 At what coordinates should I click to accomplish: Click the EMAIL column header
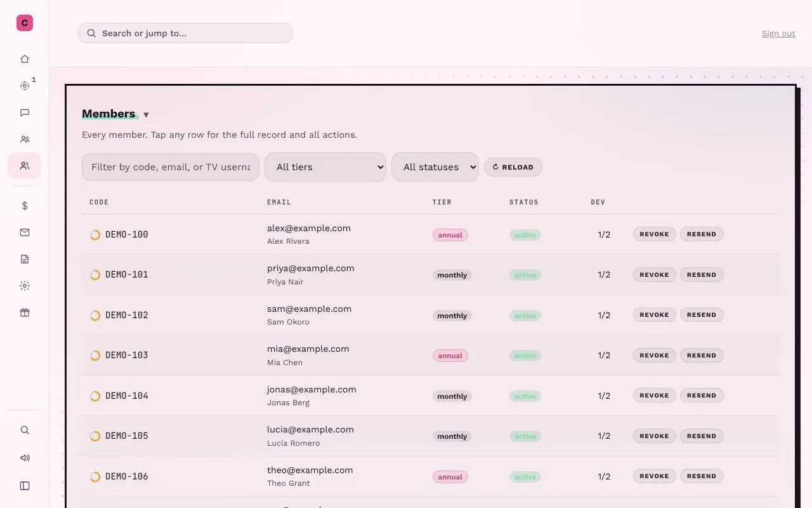click(x=279, y=203)
